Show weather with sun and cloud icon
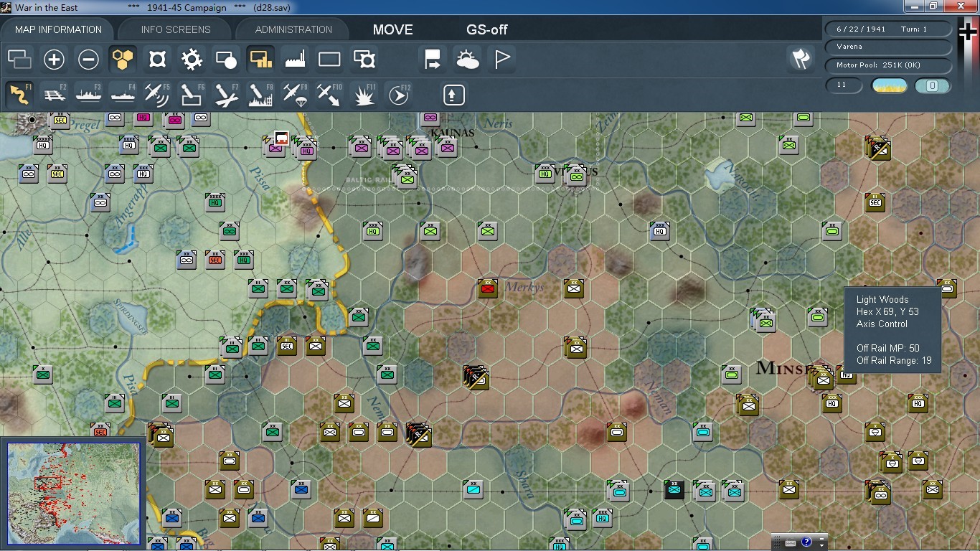The image size is (980, 551). (467, 60)
